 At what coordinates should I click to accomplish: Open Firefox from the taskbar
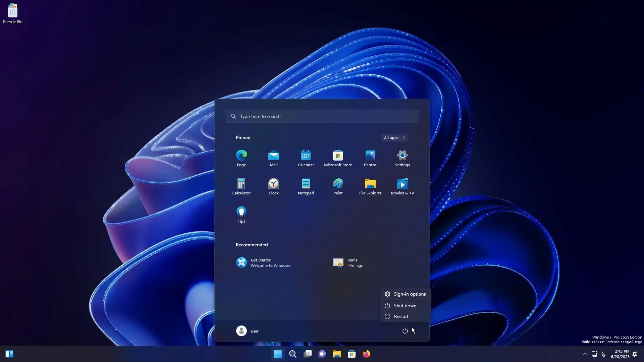tap(366, 354)
